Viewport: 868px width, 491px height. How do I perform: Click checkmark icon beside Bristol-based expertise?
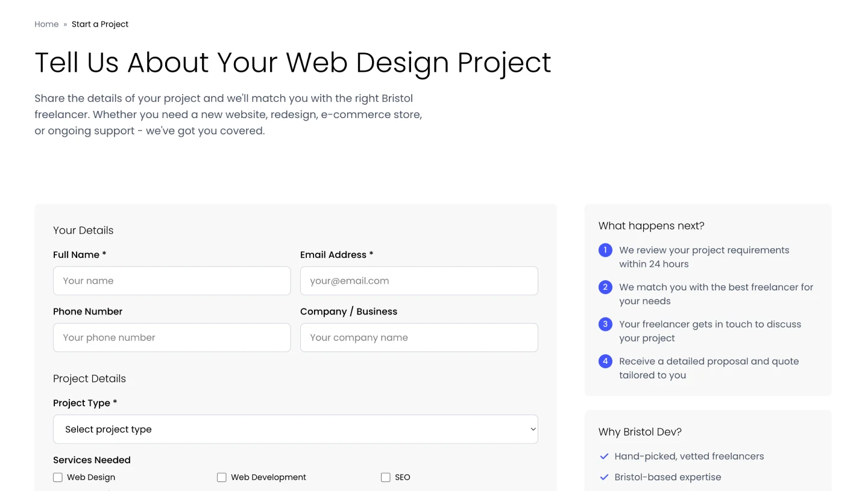coord(604,477)
